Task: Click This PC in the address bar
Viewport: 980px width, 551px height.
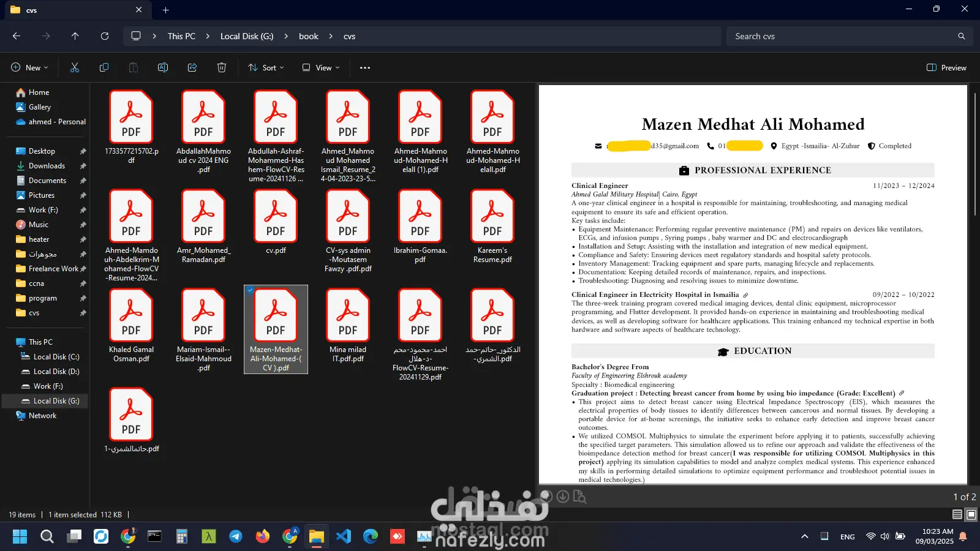Action: click(181, 36)
